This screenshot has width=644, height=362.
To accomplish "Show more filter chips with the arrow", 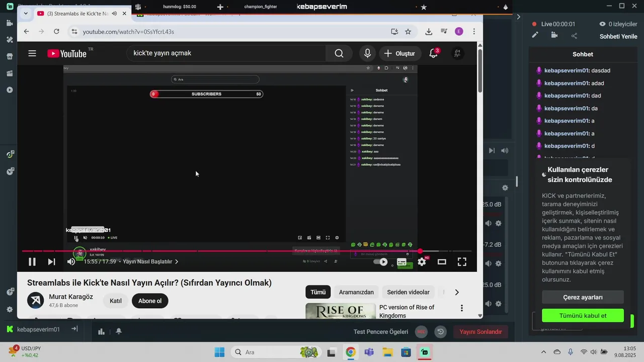I will click(457, 292).
